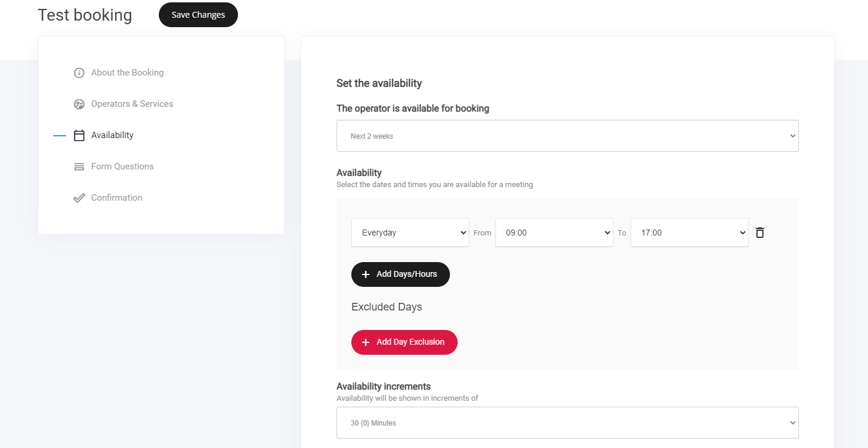
Task: Open the To time 17:00 dropdown
Action: pos(689,233)
